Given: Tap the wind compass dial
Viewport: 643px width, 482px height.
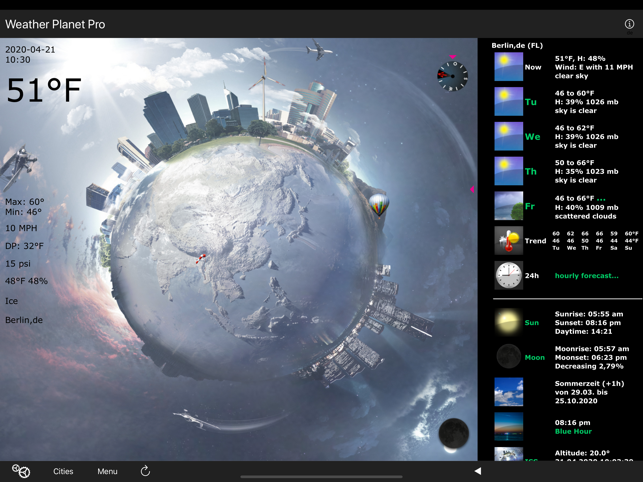Looking at the screenshot, I should [x=452, y=76].
